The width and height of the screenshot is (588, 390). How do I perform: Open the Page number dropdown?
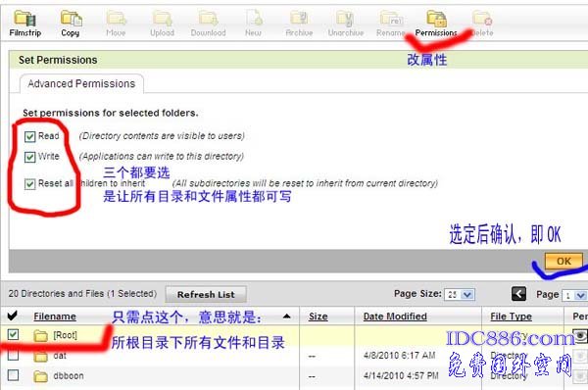coord(575,296)
